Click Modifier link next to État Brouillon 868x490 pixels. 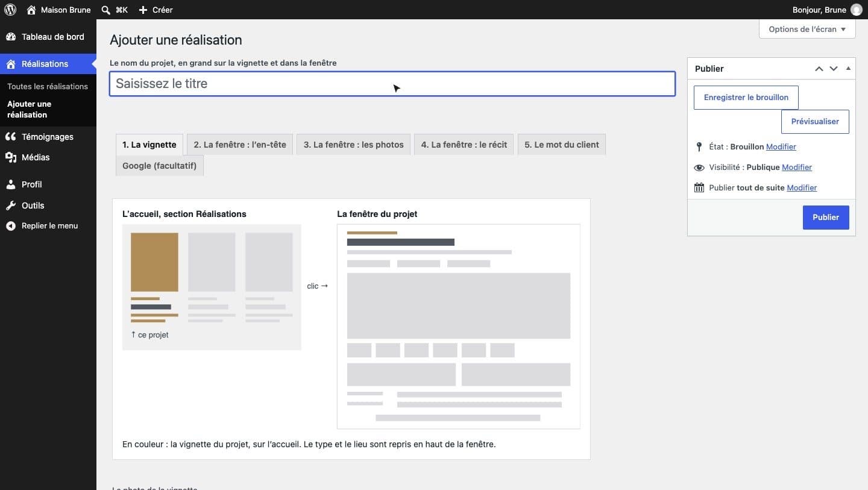click(781, 146)
